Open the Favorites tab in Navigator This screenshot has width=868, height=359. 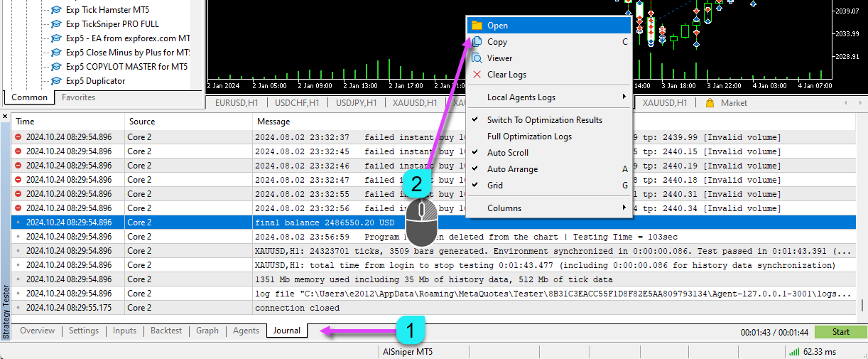(78, 97)
